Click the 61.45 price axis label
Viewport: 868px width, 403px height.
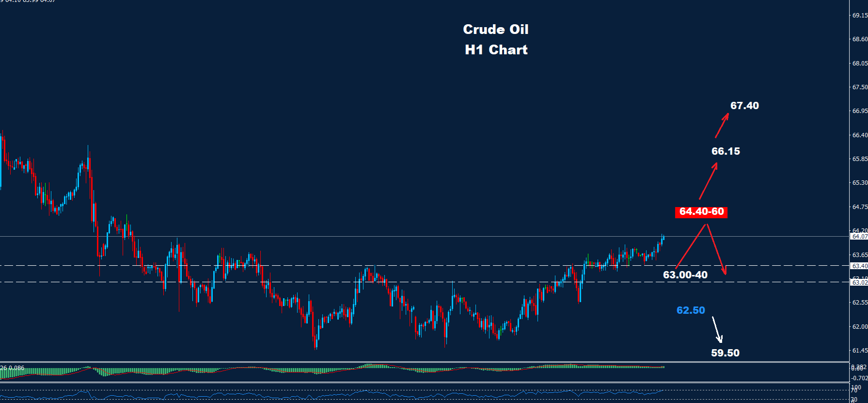(x=859, y=350)
